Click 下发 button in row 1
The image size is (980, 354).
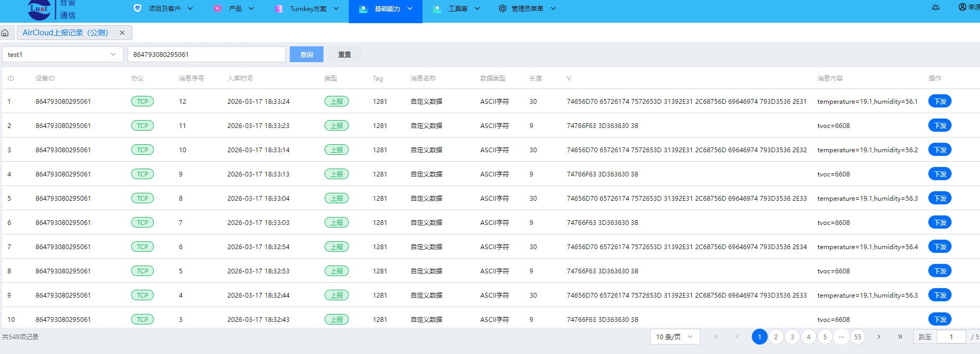(940, 101)
